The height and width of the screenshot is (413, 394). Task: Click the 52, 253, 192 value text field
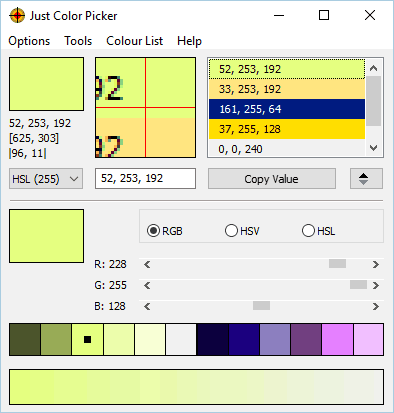tap(145, 178)
